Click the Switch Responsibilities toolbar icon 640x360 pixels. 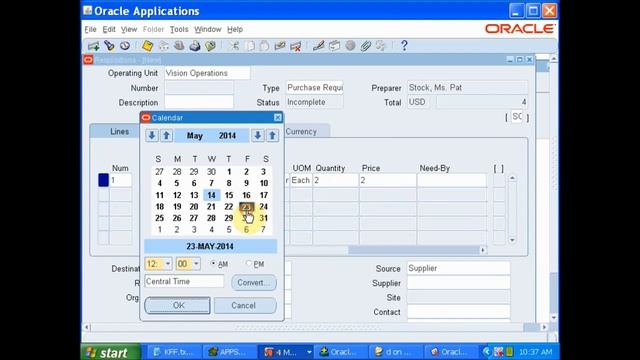(x=179, y=46)
